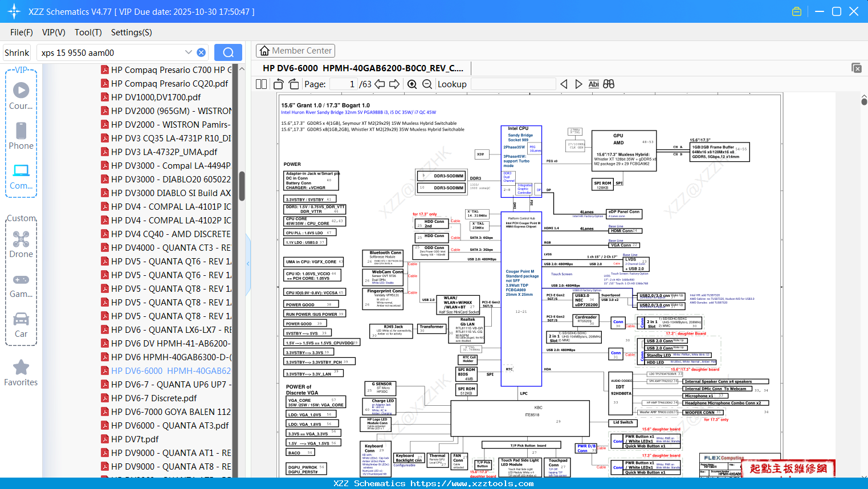Viewport: 868px width, 489px height.
Task: Zoom out of the schematic
Action: (427, 84)
